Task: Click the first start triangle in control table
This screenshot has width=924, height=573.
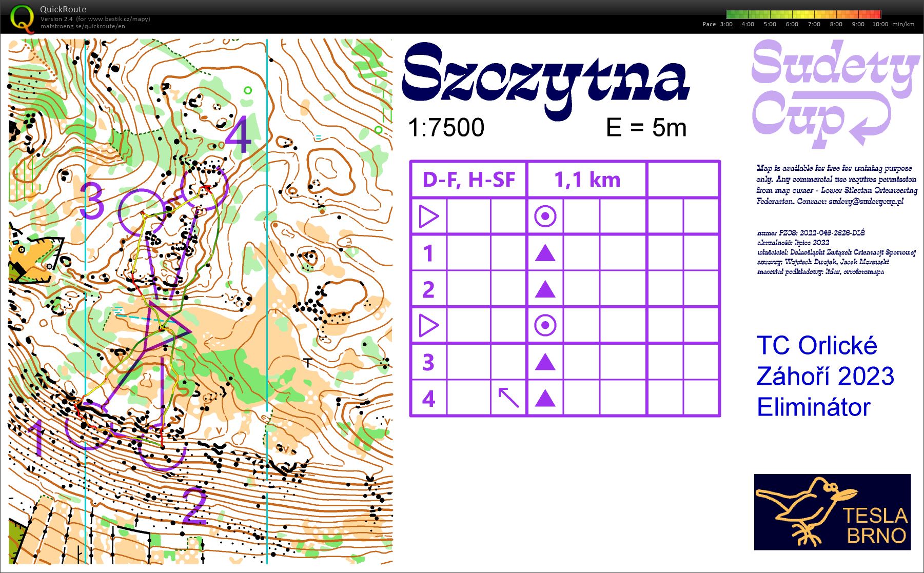Action: click(x=429, y=216)
